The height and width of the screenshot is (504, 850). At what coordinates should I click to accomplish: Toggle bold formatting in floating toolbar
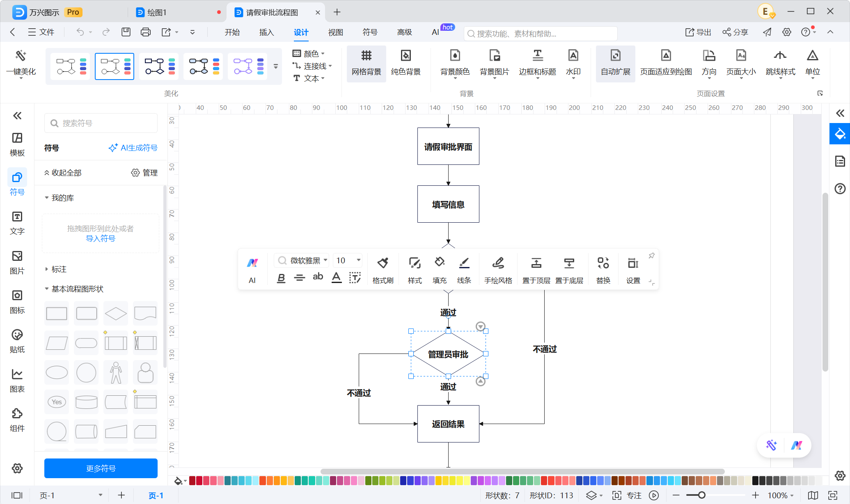point(281,278)
